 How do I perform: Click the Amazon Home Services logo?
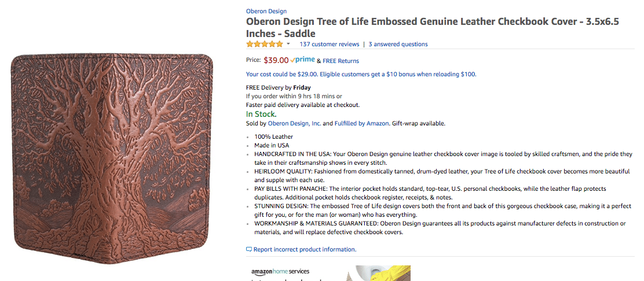click(280, 271)
